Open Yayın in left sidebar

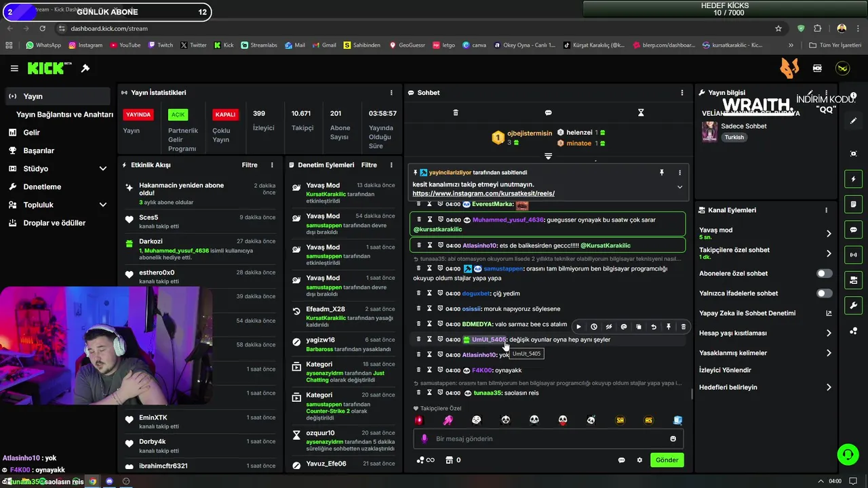(57, 96)
